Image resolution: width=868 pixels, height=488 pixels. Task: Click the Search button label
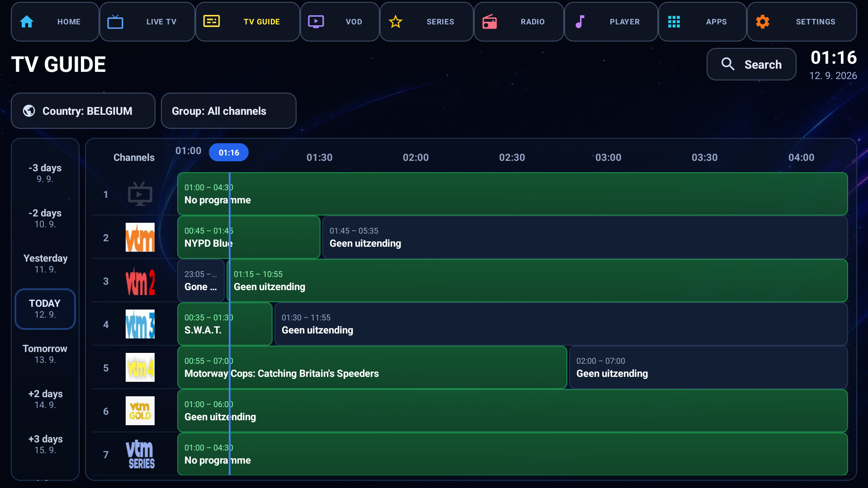coord(763,65)
